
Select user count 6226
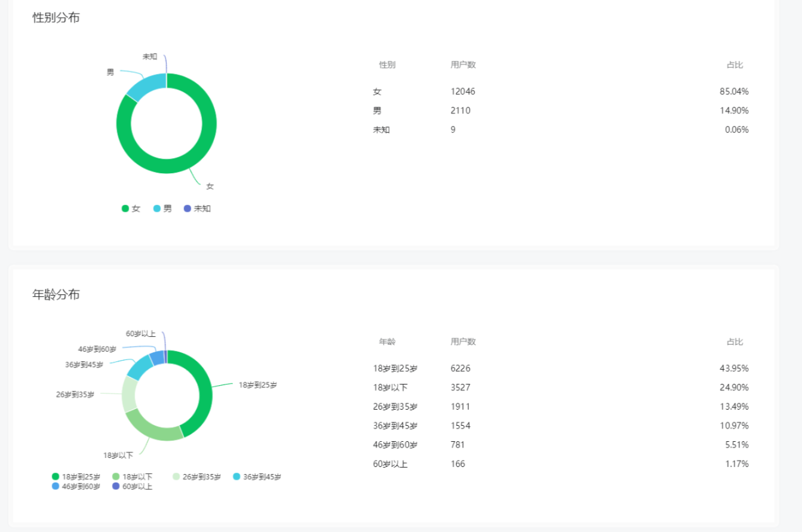click(x=460, y=368)
